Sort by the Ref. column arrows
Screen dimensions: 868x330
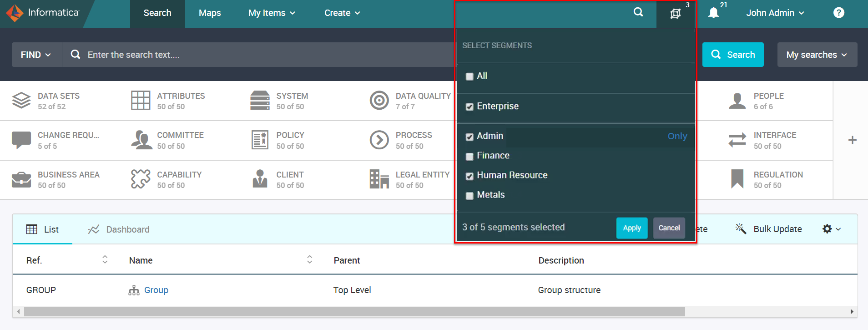(x=105, y=259)
